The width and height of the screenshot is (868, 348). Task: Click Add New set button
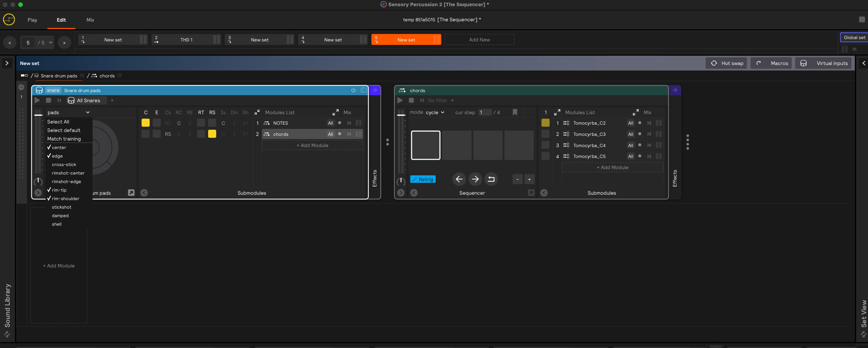(x=479, y=40)
